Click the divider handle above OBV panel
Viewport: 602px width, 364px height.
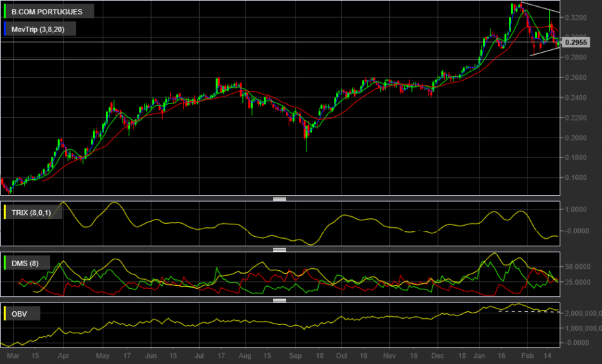click(x=279, y=300)
